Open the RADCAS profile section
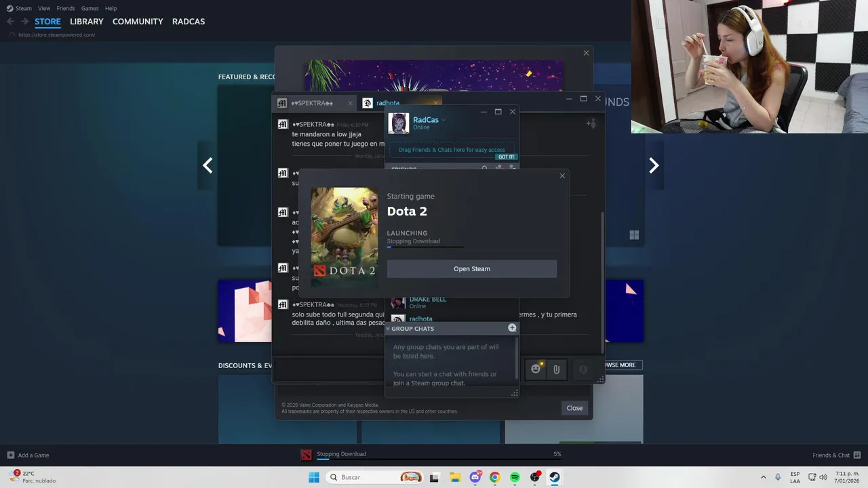This screenshot has height=488, width=868. pyautogui.click(x=189, y=22)
